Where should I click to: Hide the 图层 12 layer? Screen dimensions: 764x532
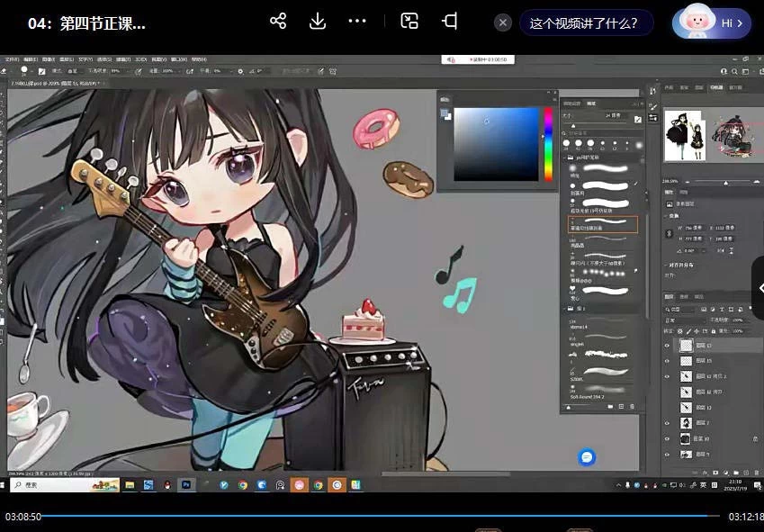[666, 346]
